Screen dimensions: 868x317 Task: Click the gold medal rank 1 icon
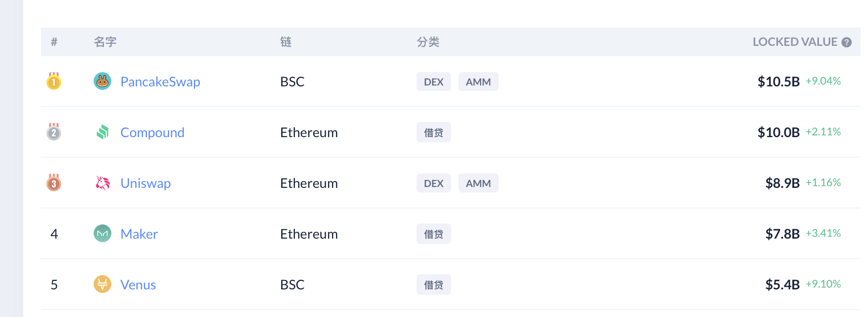click(x=54, y=81)
